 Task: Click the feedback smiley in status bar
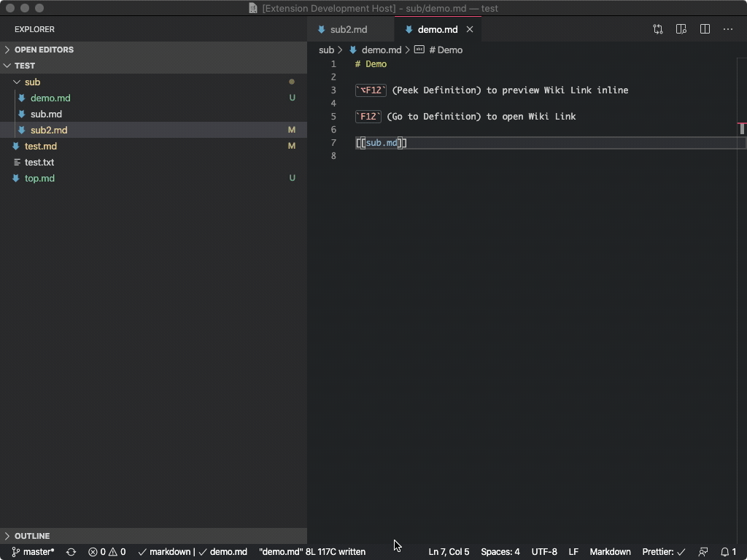click(x=703, y=552)
